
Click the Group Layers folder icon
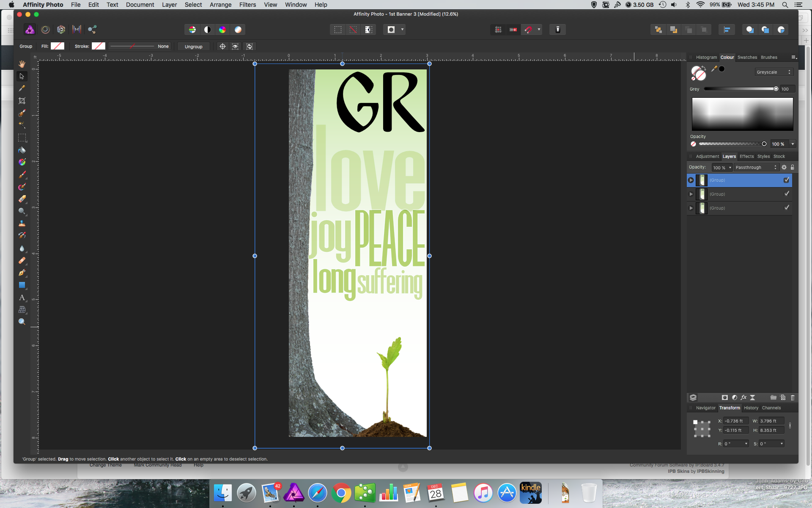773,398
